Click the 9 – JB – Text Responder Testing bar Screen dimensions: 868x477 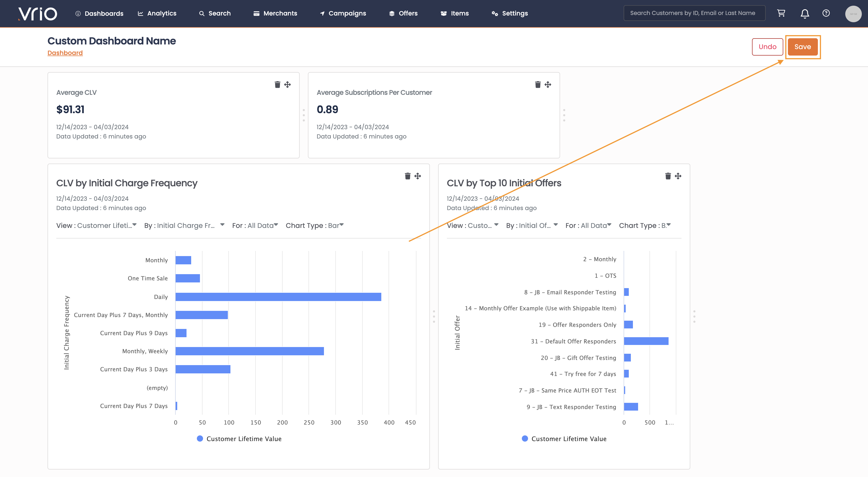tap(631, 406)
